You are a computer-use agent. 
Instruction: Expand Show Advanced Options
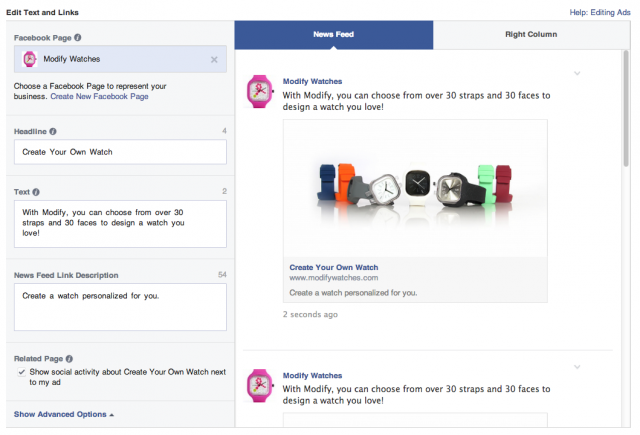pyautogui.click(x=64, y=413)
